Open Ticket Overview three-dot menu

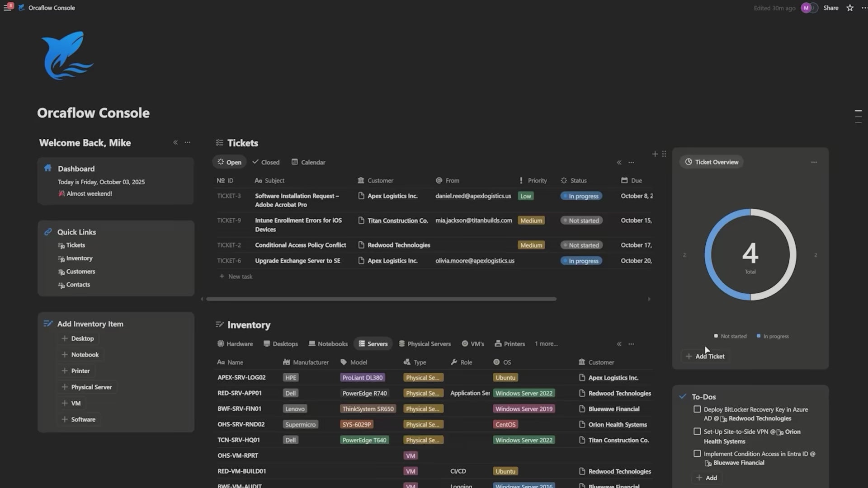point(814,162)
